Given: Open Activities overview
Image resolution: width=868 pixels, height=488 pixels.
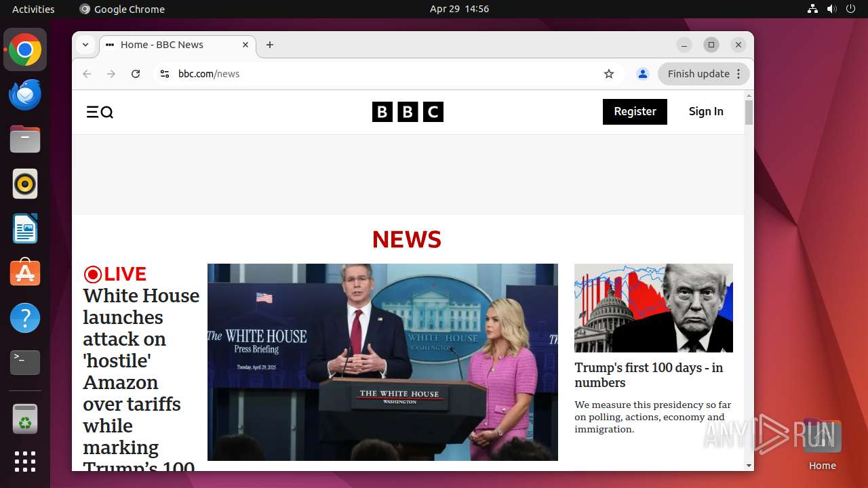Looking at the screenshot, I should click(33, 9).
